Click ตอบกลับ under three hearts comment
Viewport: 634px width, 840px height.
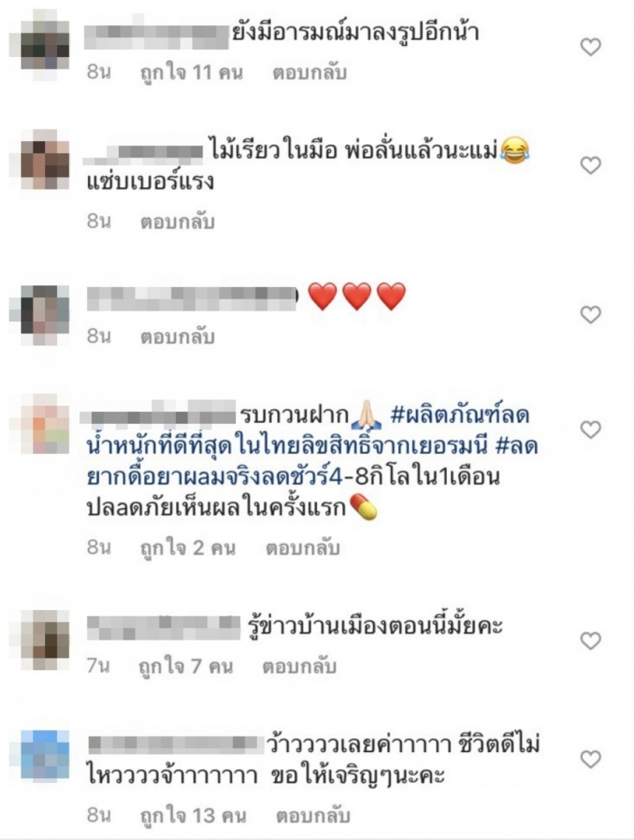click(178, 337)
